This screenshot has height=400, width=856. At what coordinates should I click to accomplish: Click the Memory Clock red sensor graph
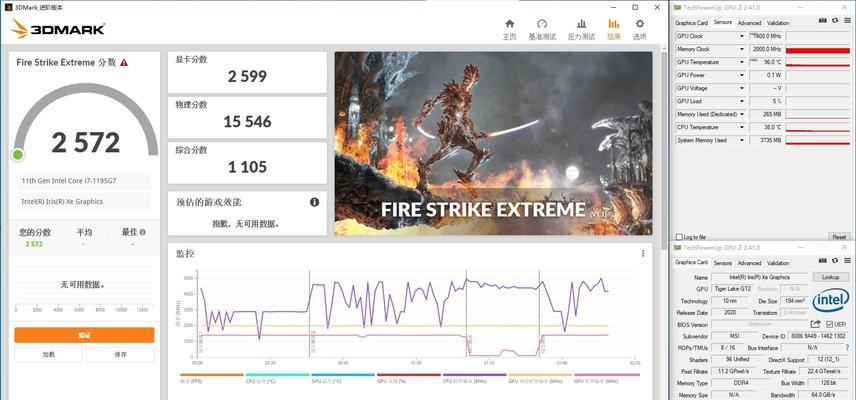[817, 50]
